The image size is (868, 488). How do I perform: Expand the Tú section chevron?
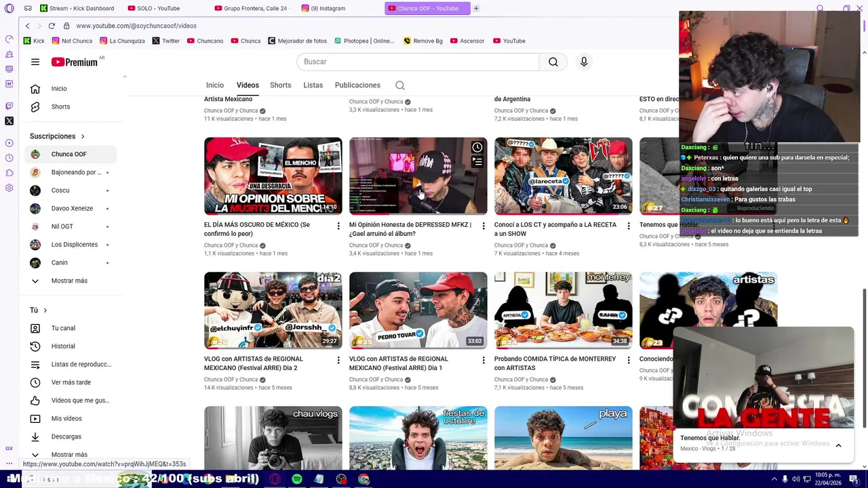tap(45, 310)
